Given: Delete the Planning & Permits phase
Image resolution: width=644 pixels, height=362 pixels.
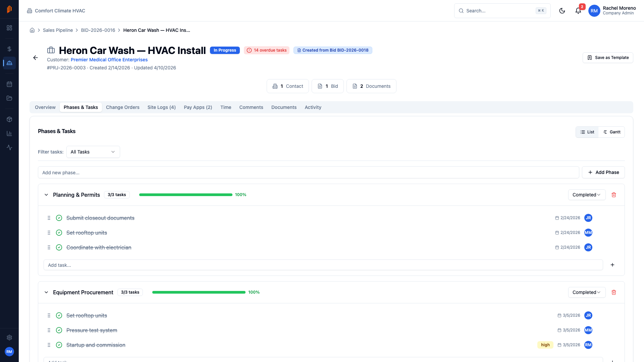Looking at the screenshot, I should [614, 195].
